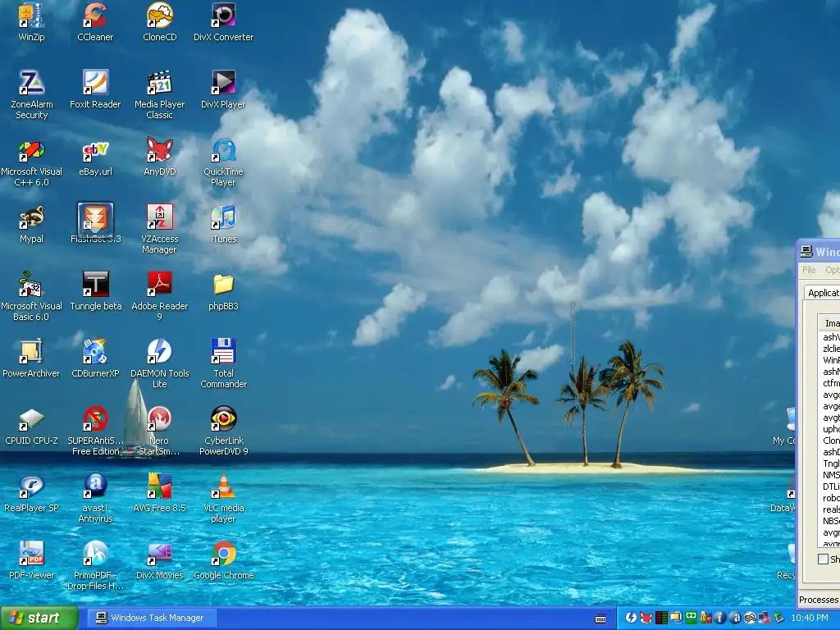
Task: Open the File menu in Task Manager
Action: point(809,270)
